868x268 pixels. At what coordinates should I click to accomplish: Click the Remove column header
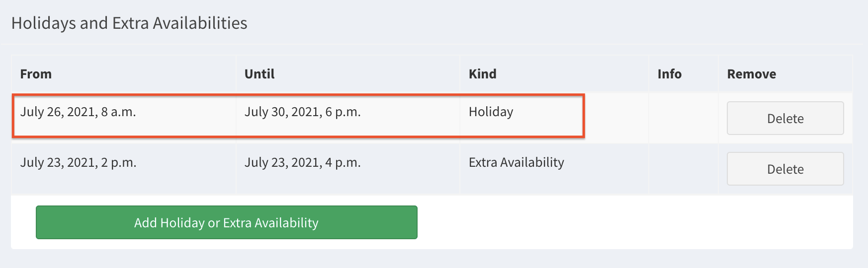[x=751, y=74]
